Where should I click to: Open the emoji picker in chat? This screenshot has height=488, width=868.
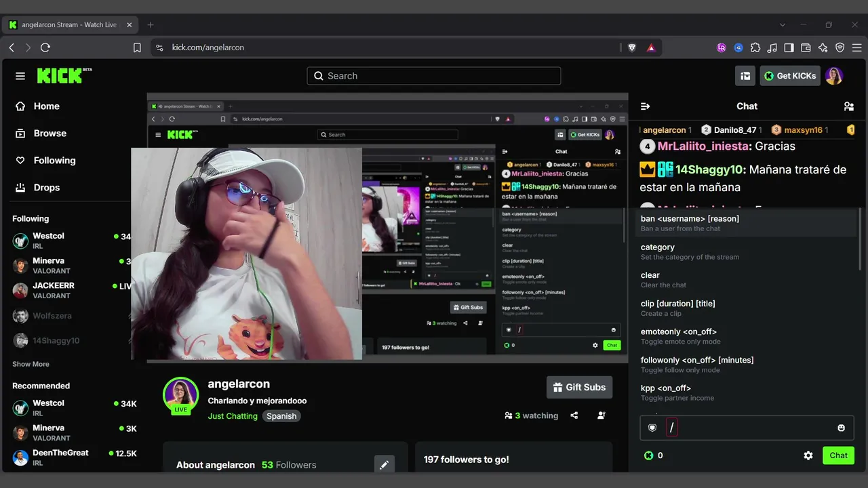tap(842, 428)
